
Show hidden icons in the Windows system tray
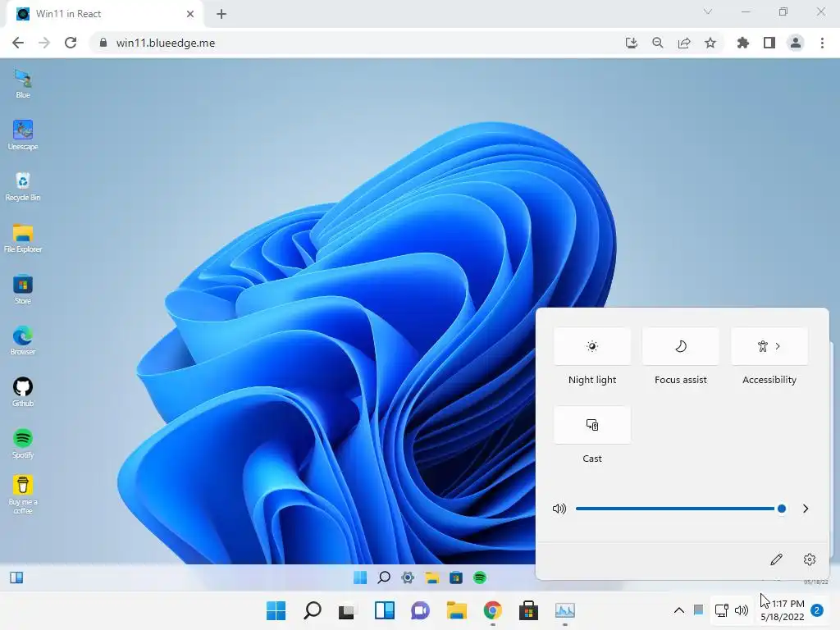point(678,610)
